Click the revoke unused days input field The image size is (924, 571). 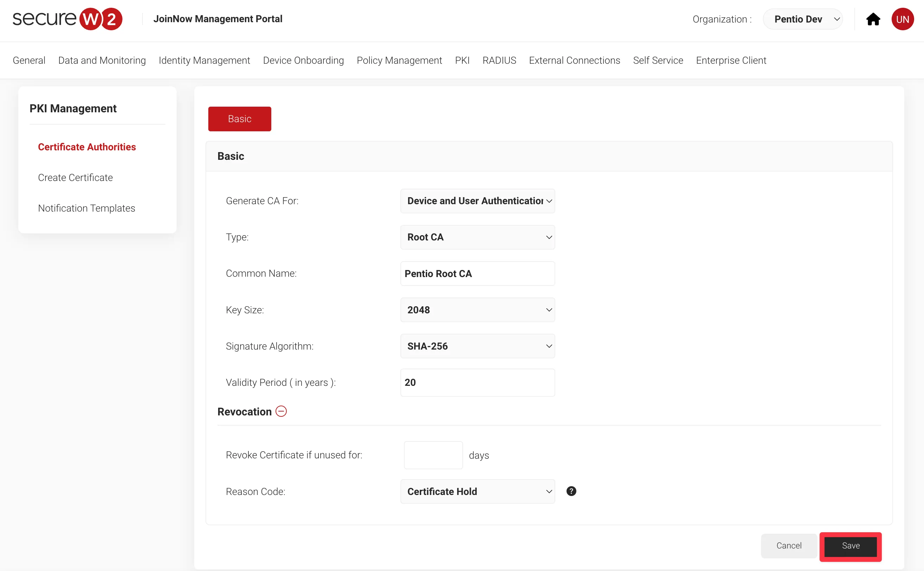433,455
